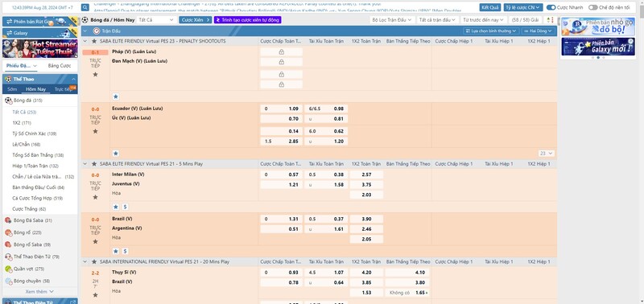Collapse SABA INTERNATIONAL FRIENDLY league chevron
The width and height of the screenshot is (644, 304).
pos(85,261)
